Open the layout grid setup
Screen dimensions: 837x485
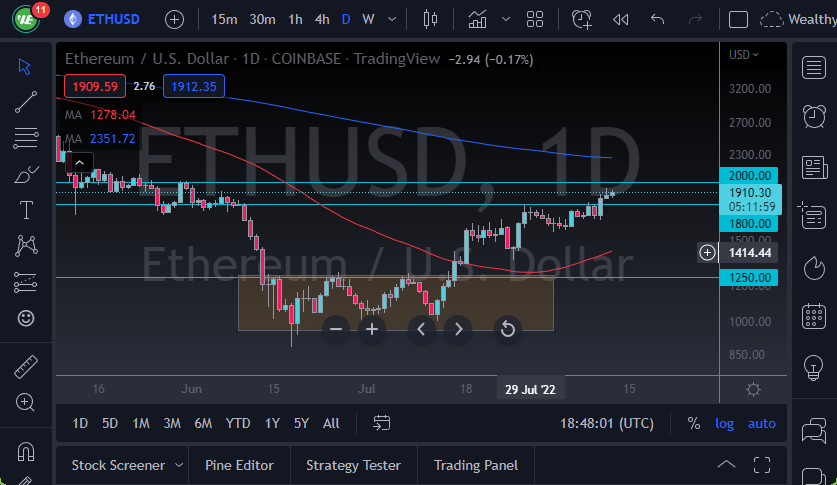[x=535, y=20]
